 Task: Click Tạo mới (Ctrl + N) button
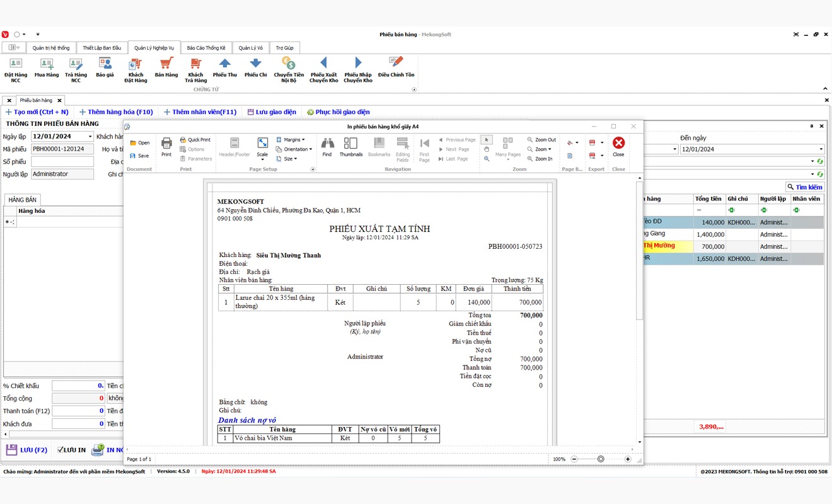[x=37, y=112]
